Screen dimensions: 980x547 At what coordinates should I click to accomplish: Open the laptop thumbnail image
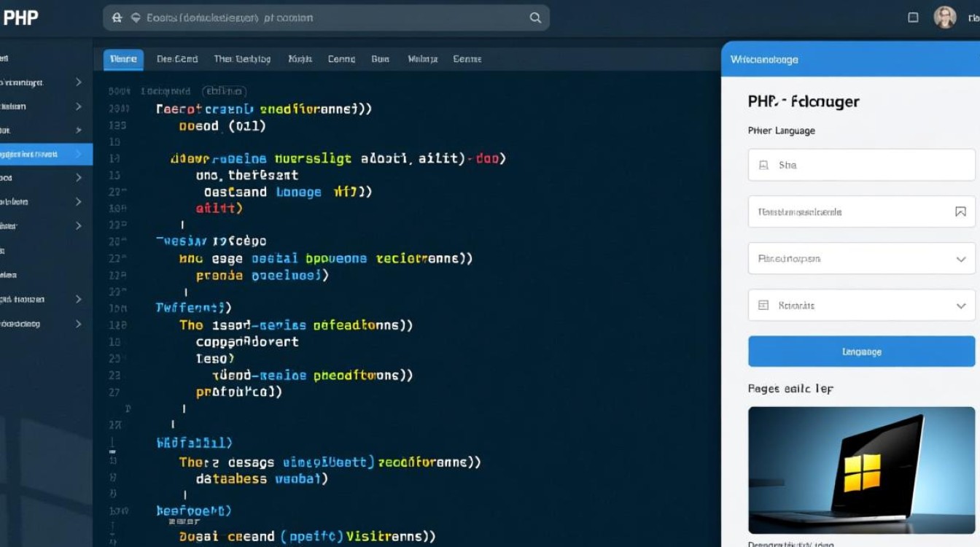[861, 470]
